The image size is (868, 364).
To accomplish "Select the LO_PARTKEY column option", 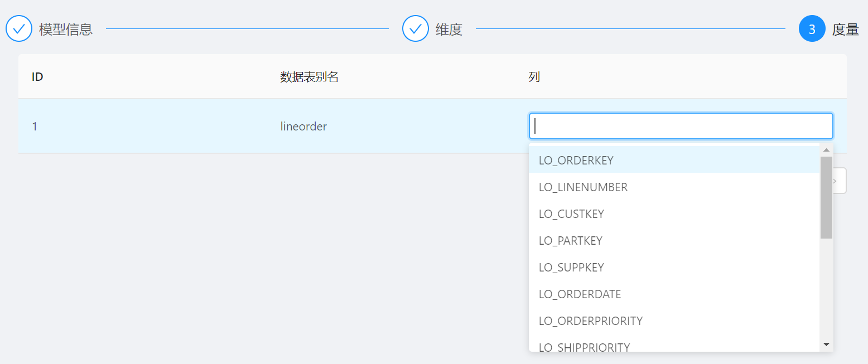I will (570, 241).
